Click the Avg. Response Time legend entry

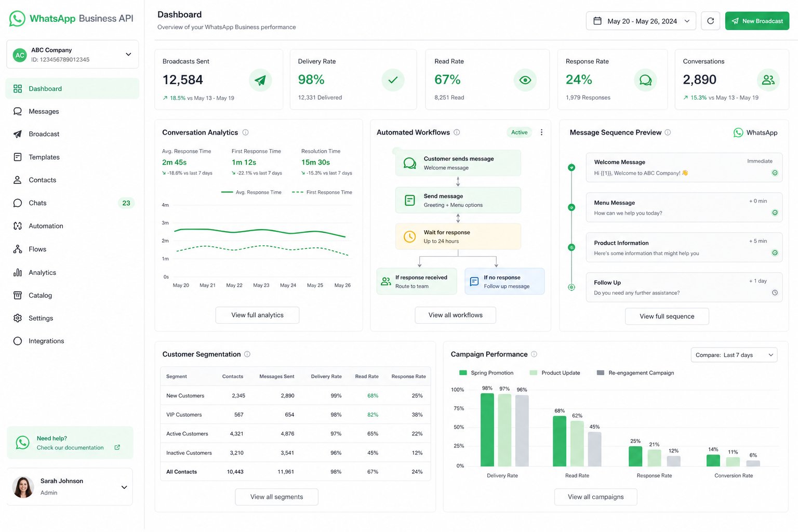click(x=251, y=192)
